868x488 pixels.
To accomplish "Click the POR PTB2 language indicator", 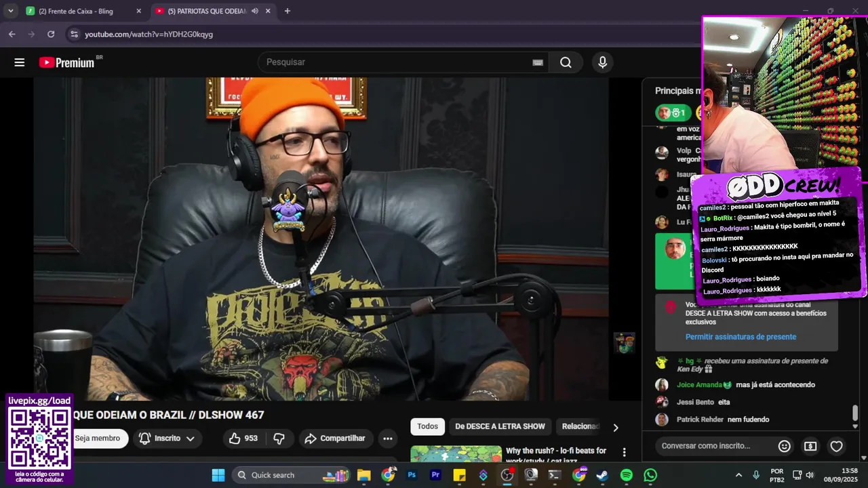I will click(777, 475).
